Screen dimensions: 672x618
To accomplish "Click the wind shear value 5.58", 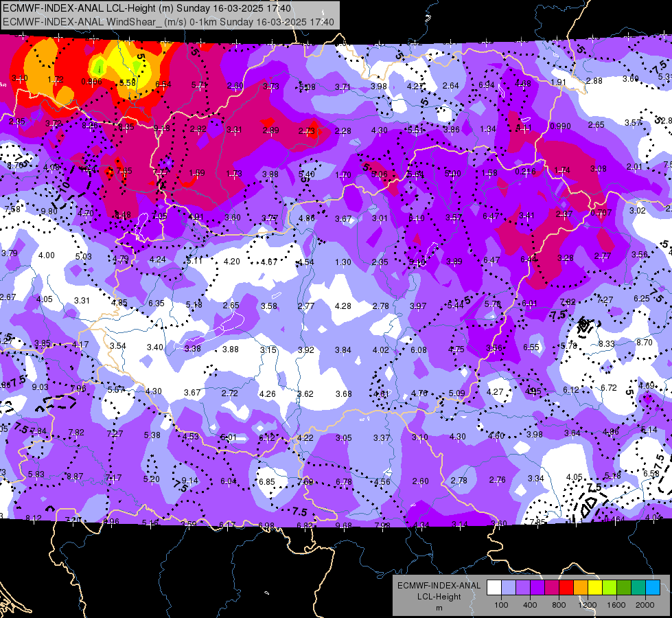I will [x=128, y=82].
